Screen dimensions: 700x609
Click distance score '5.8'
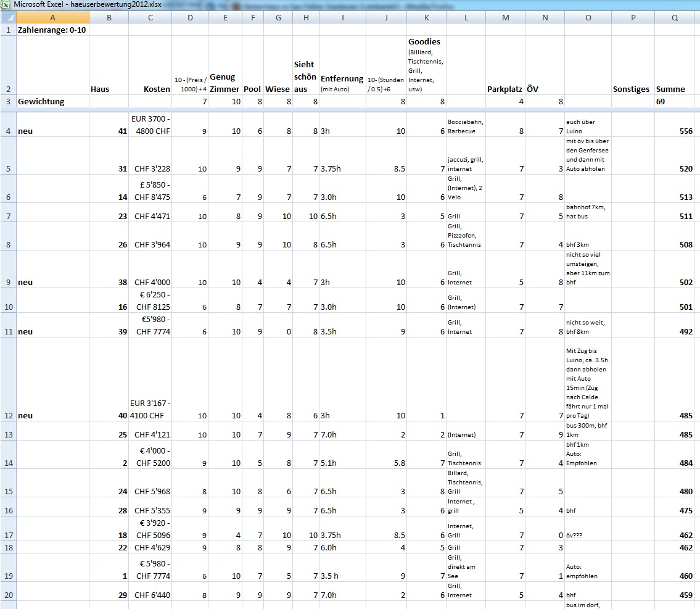click(386, 454)
